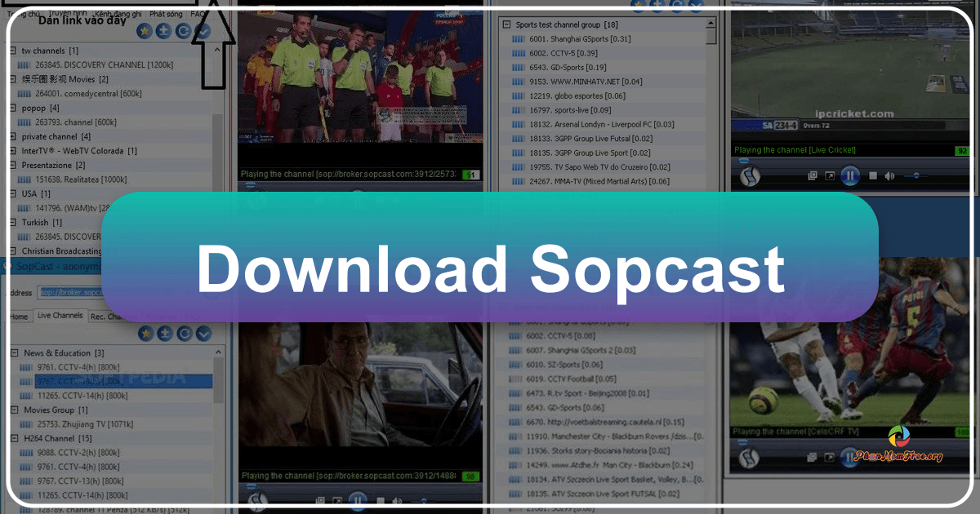The height and width of the screenshot is (514, 980).
Task: Click the refresh channels icon in the toolbar
Action: (183, 31)
